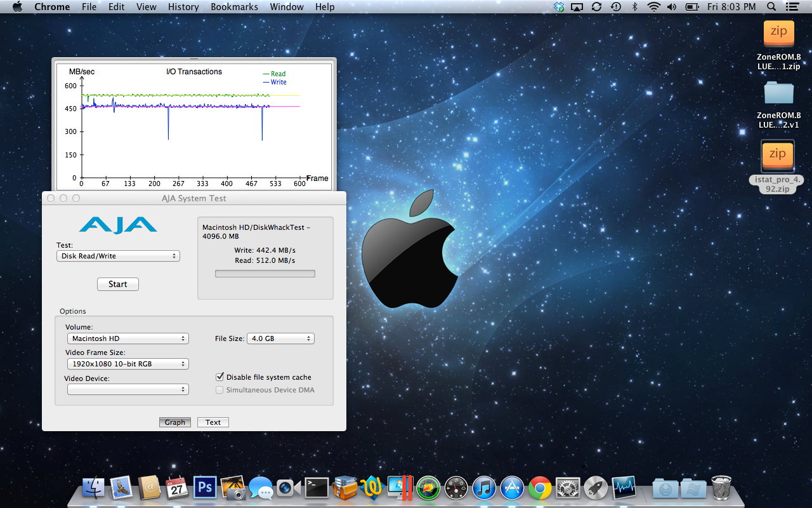Open the Parallels Desktop dock icon
812x508 pixels.
(x=400, y=488)
